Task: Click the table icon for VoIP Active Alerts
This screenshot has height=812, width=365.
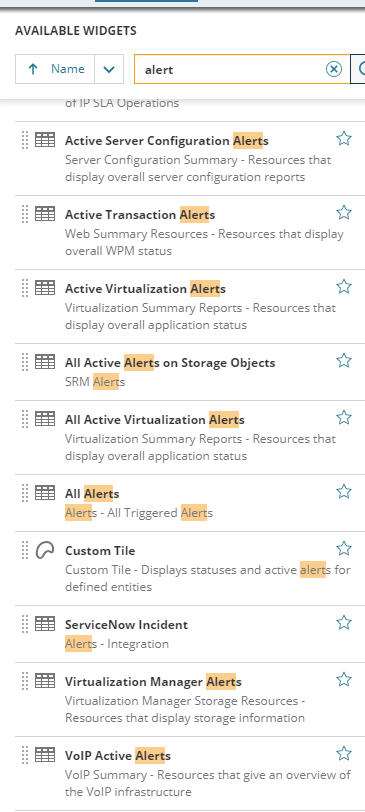Action: (45, 755)
